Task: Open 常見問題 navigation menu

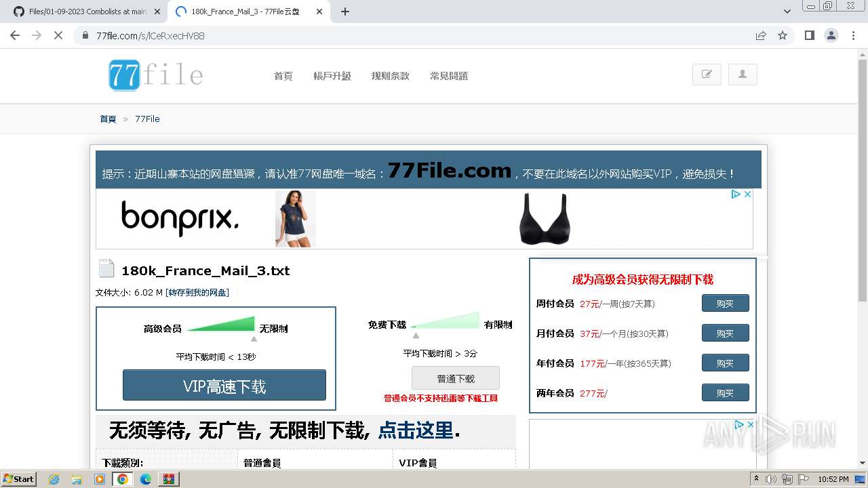Action: point(449,76)
